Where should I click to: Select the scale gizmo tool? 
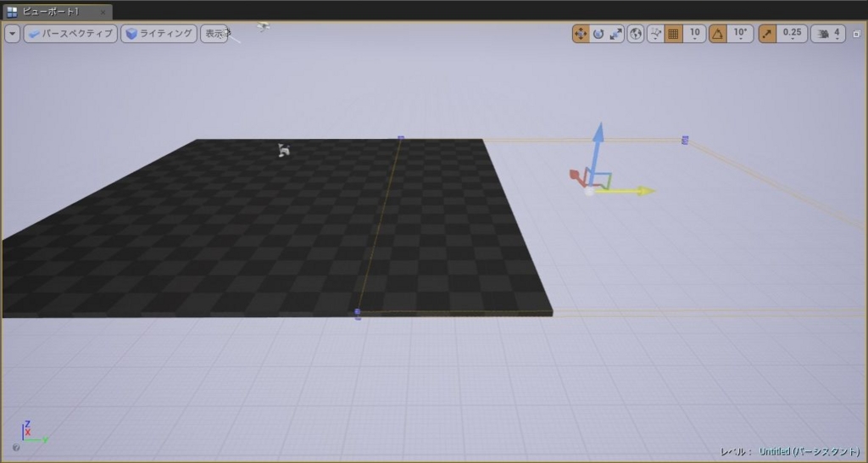(x=615, y=34)
